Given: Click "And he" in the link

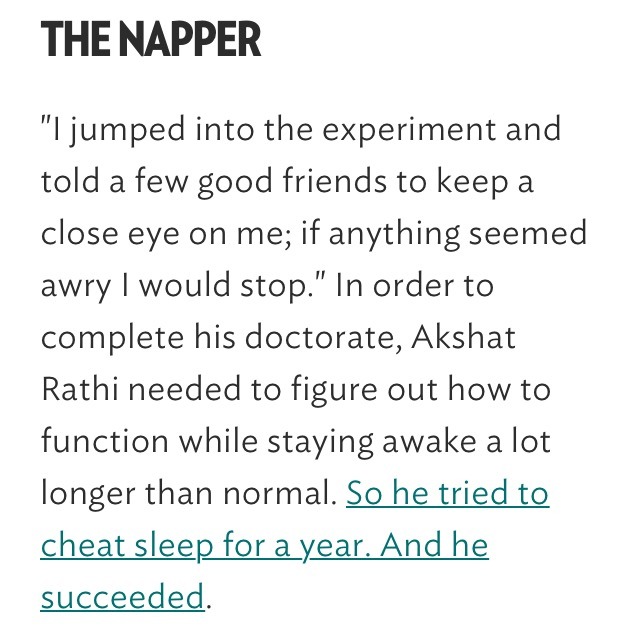Looking at the screenshot, I should tap(436, 546).
